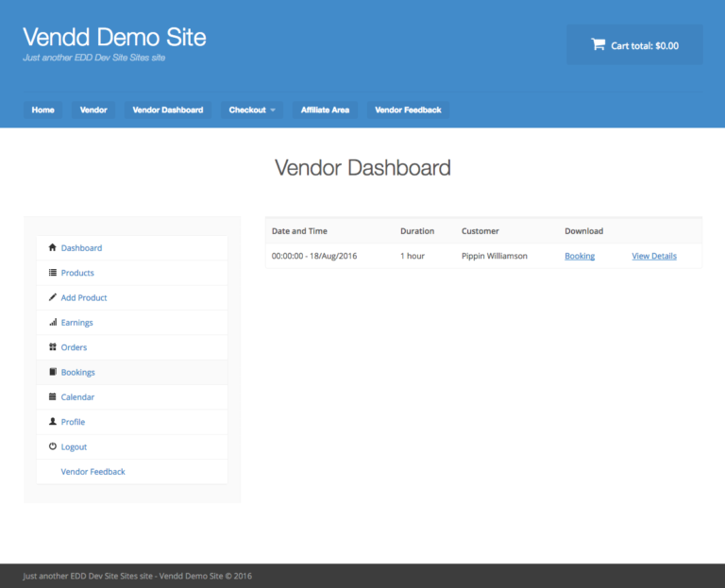Open the Booking download link
725x588 pixels.
click(x=580, y=256)
